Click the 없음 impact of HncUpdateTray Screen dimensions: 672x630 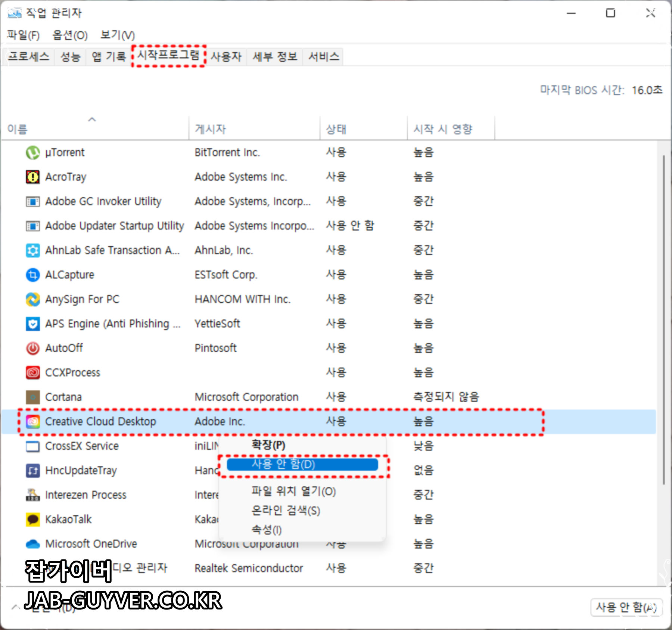click(423, 470)
